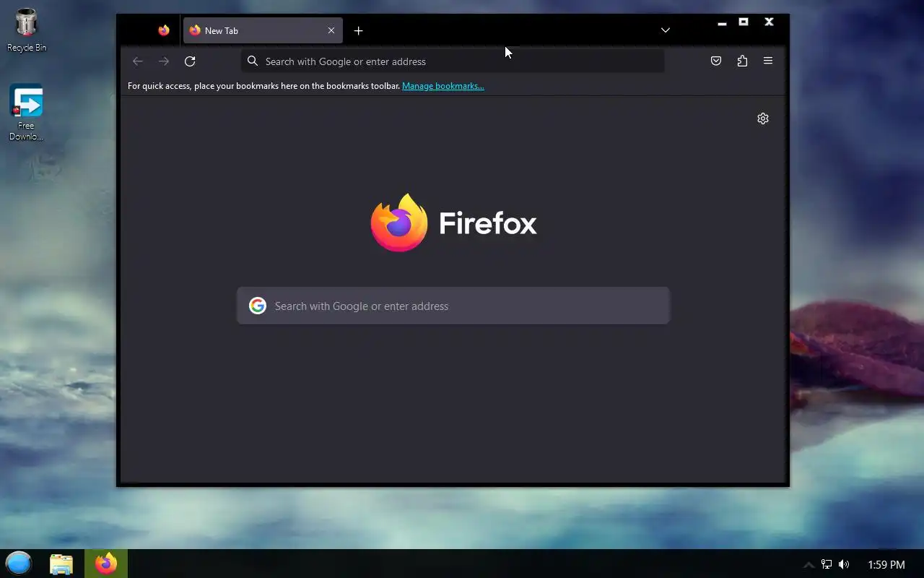Open a new tab with plus button
Screen dimensions: 924x578
358,30
